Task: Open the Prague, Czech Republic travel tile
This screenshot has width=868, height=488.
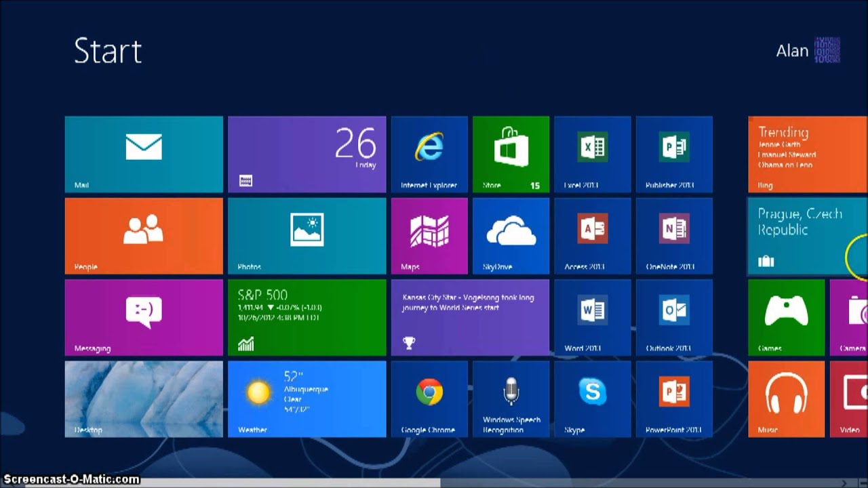Action: [x=808, y=236]
